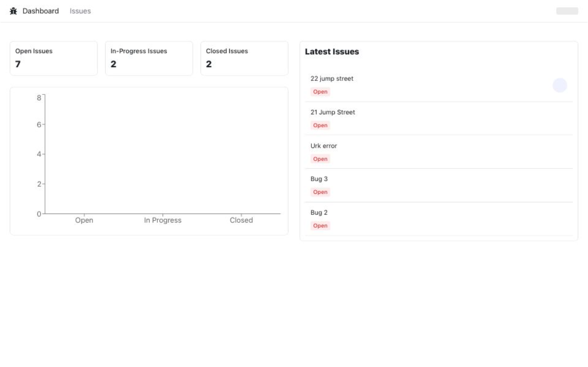Open the Open Issues summary card
Screen dimensions: 588x367
point(53,58)
